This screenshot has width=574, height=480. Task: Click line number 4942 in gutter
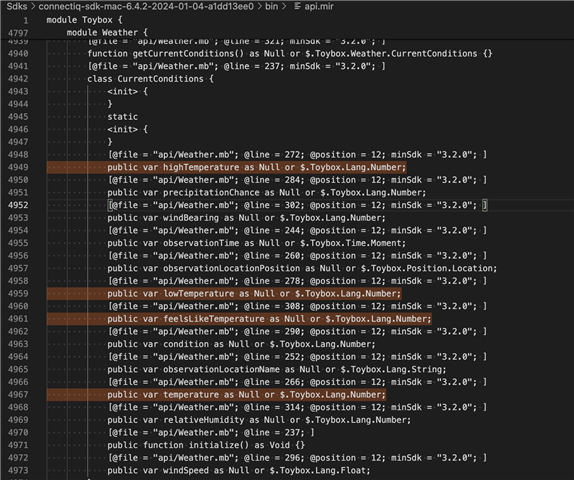pyautogui.click(x=18, y=79)
